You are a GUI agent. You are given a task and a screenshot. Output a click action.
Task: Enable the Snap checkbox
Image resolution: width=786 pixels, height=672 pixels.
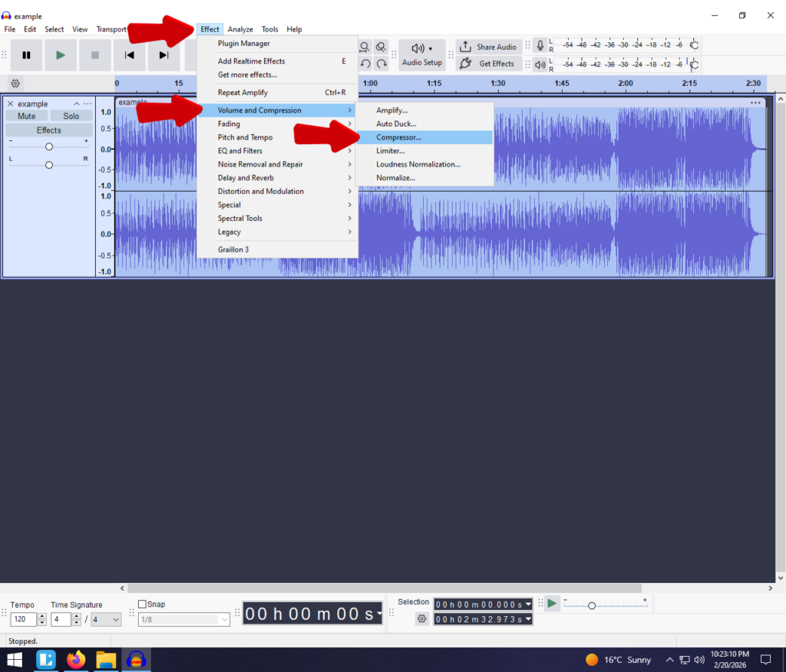coord(142,604)
